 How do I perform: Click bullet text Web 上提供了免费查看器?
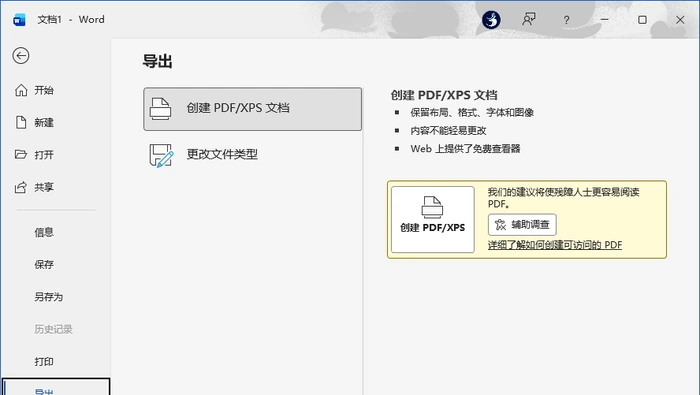[x=465, y=149]
